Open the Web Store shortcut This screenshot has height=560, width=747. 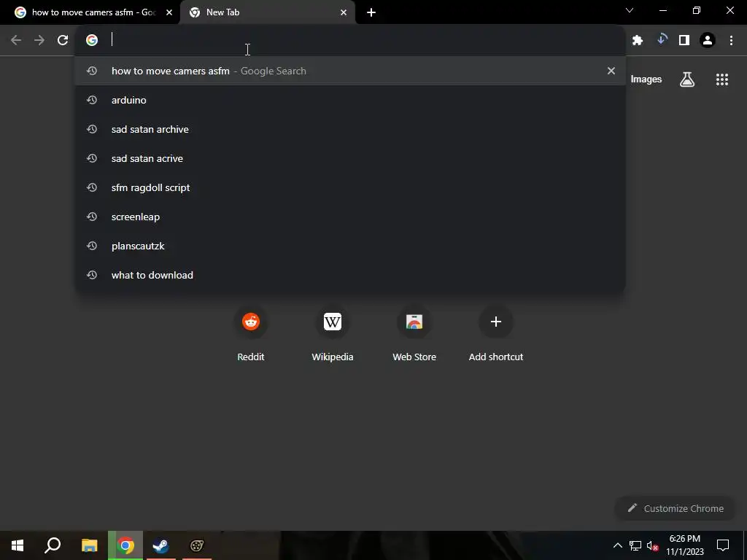(x=414, y=333)
